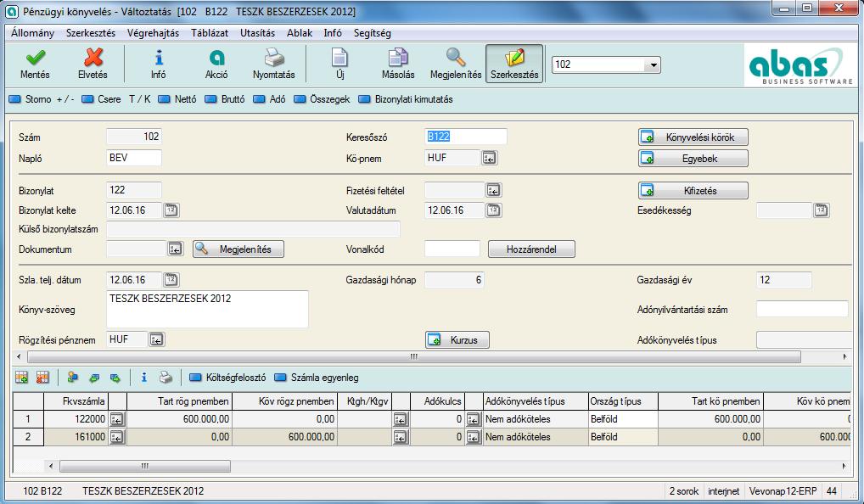Image resolution: width=864 pixels, height=504 pixels.
Task: Open the Ablak menu
Action: [300, 33]
